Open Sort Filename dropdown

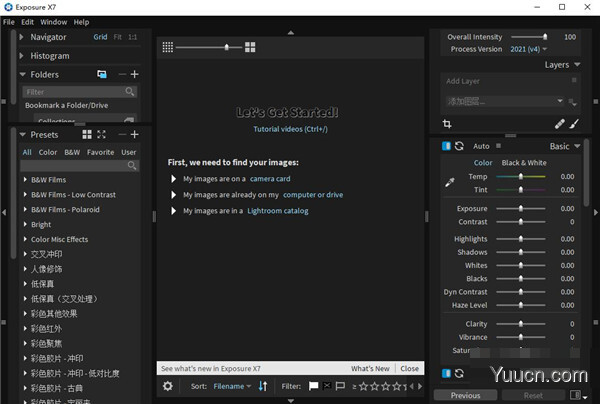click(x=232, y=386)
